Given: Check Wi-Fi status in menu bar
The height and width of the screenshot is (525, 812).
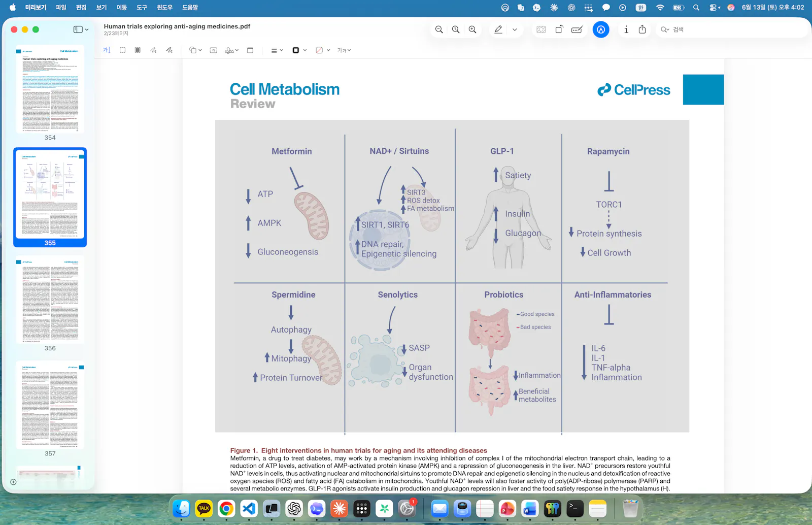Looking at the screenshot, I should pos(660,8).
